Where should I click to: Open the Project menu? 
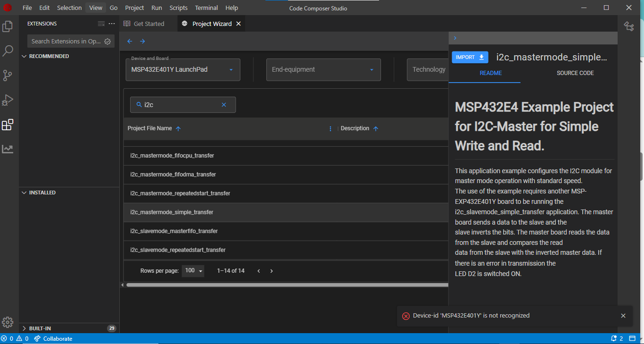point(135,8)
